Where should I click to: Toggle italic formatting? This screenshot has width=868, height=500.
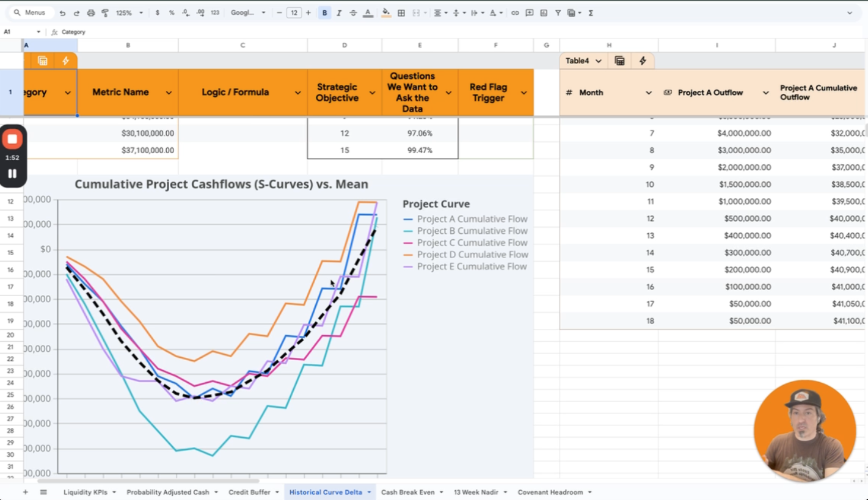339,13
